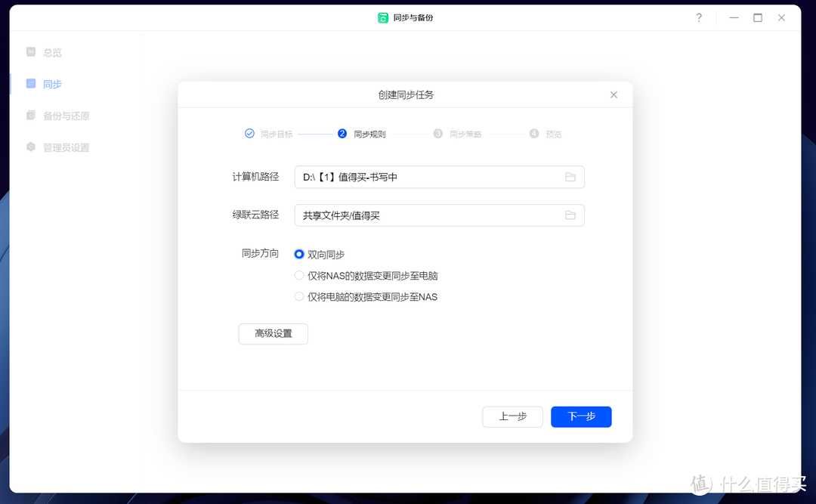Switch to the 备份与还原 section
The height and width of the screenshot is (504, 816).
(x=66, y=116)
